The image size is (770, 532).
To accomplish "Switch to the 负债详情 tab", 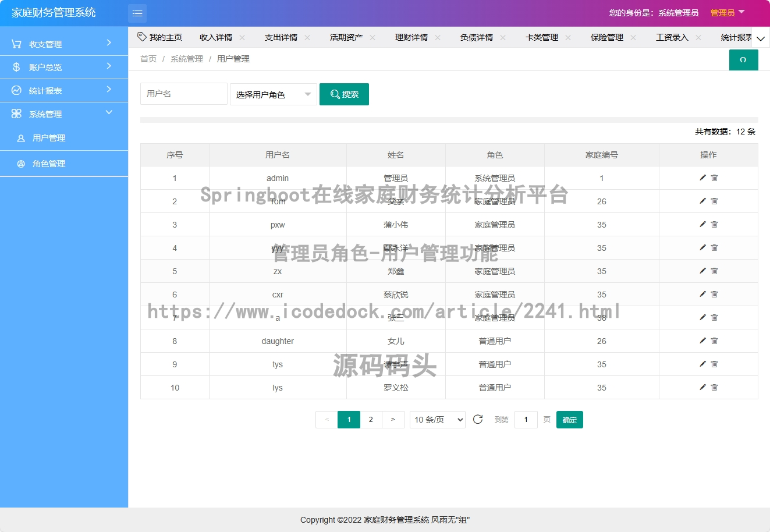I will tap(477, 37).
